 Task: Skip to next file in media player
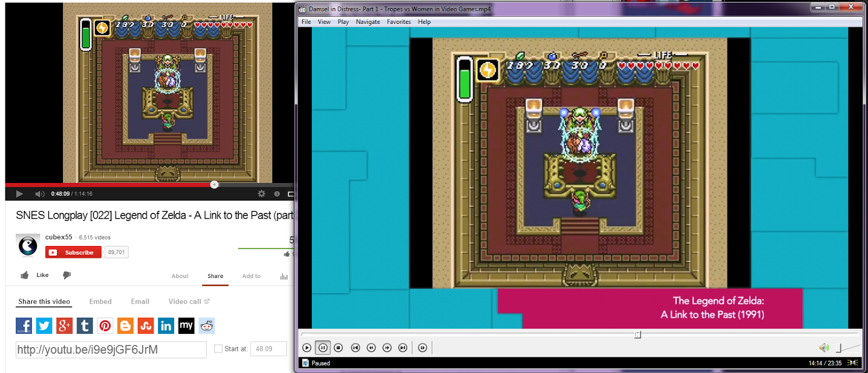(x=403, y=347)
